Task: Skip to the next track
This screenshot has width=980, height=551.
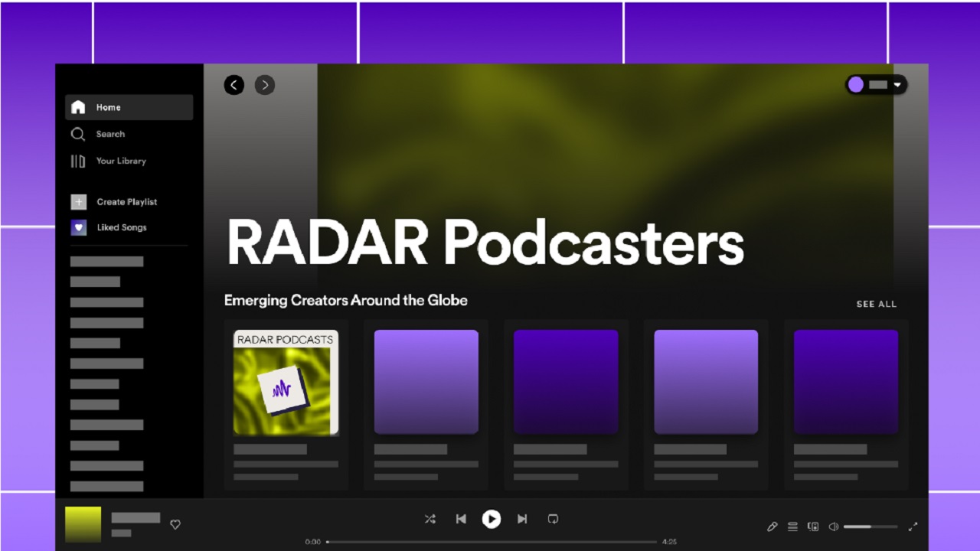Action: [522, 519]
